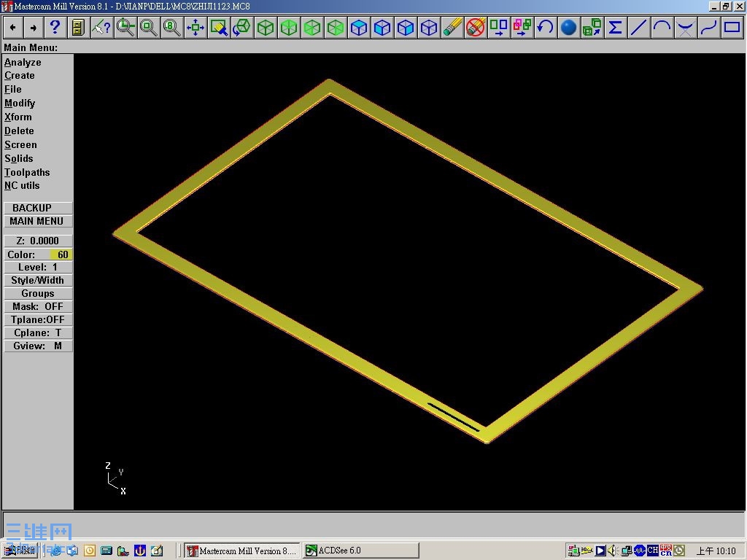The height and width of the screenshot is (560, 747).
Task: Select the Create line tool icon
Action: point(638,28)
